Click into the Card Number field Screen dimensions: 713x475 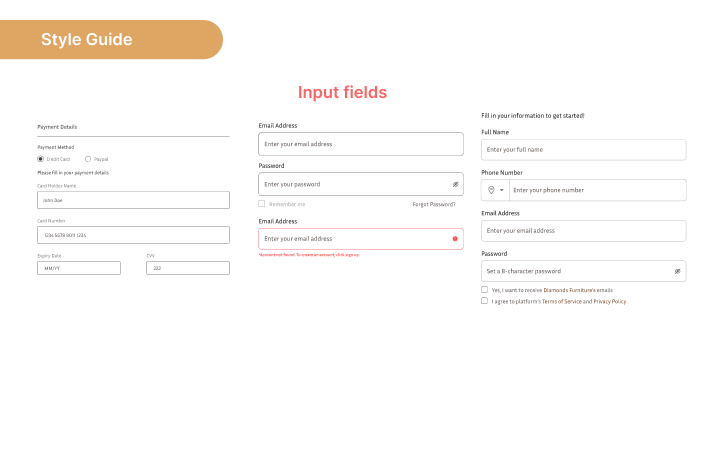click(133, 236)
